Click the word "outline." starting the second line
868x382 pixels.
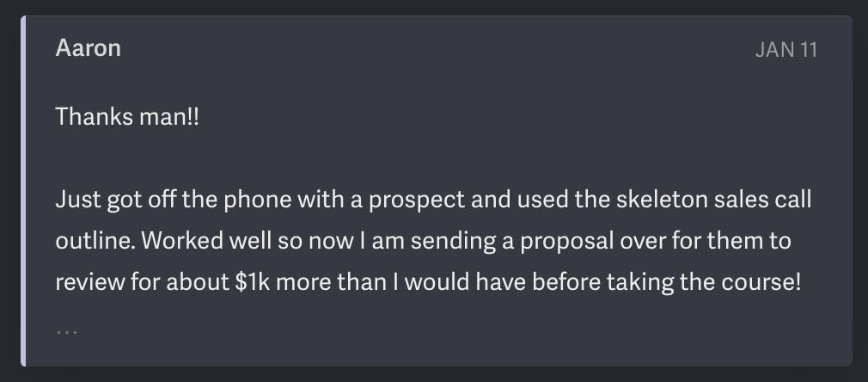(95, 241)
